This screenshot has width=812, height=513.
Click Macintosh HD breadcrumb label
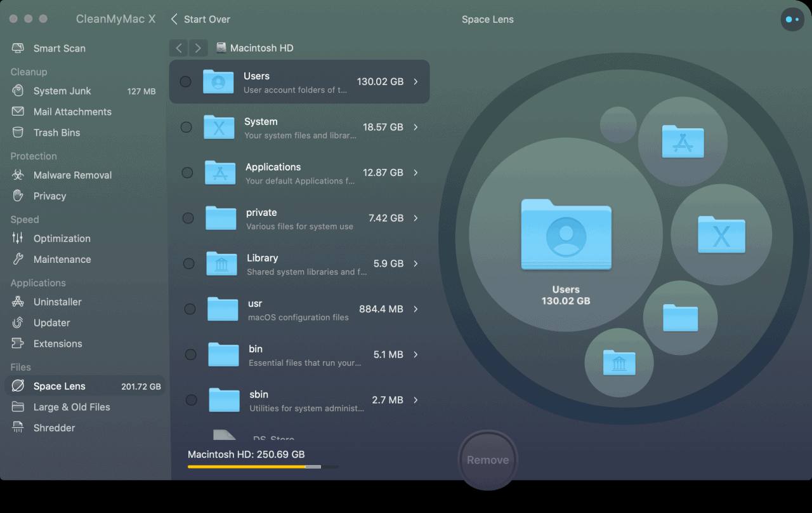coord(261,48)
